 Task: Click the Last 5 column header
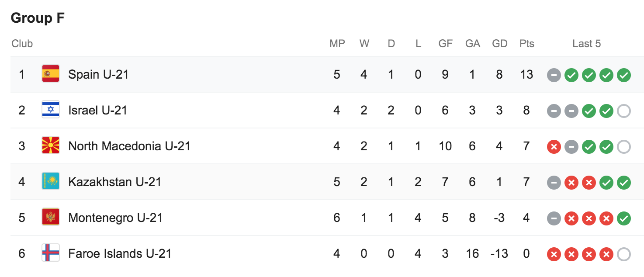pyautogui.click(x=587, y=44)
